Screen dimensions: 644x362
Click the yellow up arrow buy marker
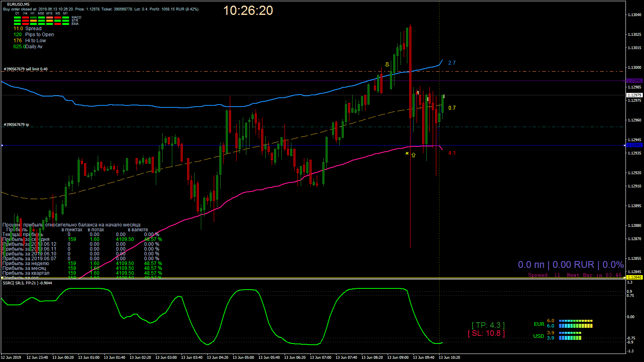click(413, 155)
